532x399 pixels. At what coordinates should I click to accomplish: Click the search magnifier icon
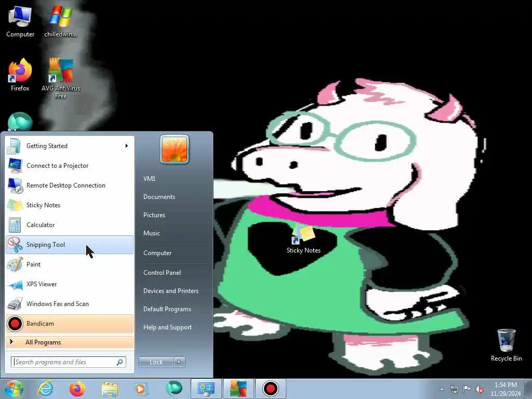120,362
